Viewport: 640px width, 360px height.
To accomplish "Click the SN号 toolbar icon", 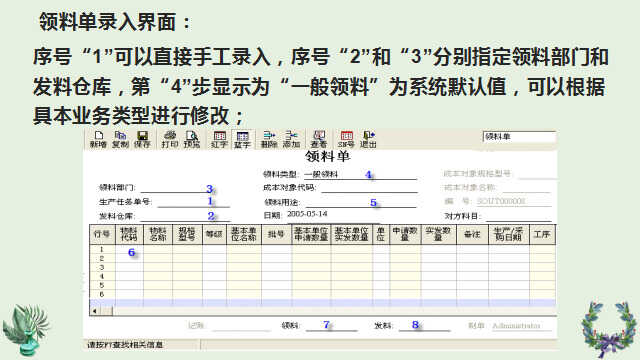I will click(x=346, y=139).
